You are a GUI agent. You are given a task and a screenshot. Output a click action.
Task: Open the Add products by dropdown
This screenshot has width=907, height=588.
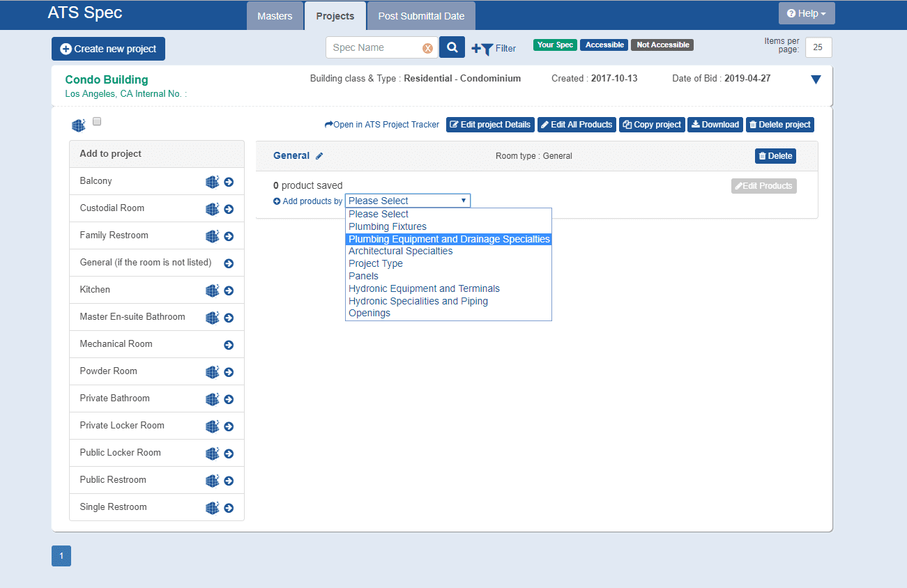pos(408,201)
